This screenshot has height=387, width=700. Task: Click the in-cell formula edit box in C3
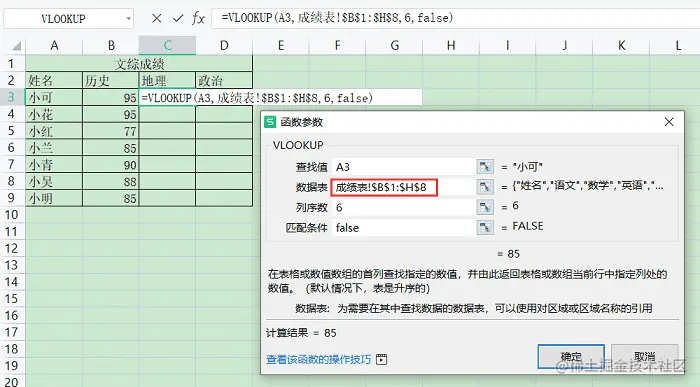pyautogui.click(x=280, y=97)
